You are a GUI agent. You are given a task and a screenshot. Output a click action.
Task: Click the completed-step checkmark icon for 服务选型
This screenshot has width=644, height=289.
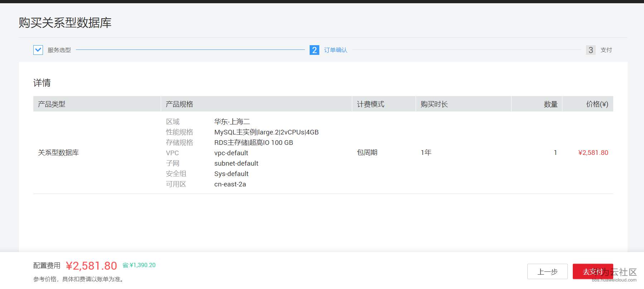pos(38,50)
